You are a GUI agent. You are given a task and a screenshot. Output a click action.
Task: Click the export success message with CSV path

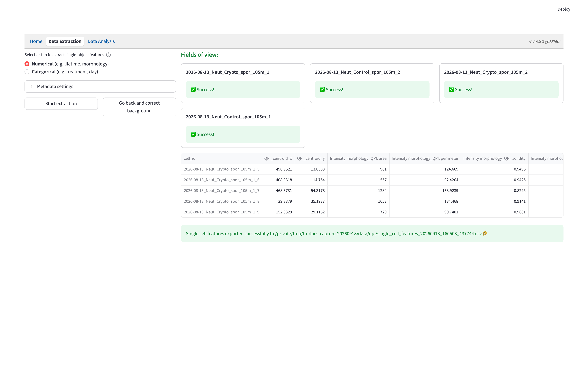tap(372, 234)
